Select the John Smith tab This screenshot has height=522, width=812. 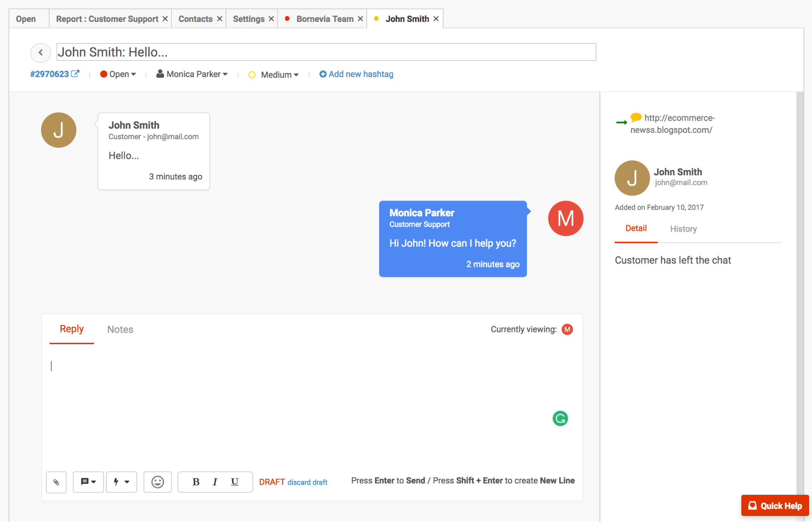click(x=407, y=19)
